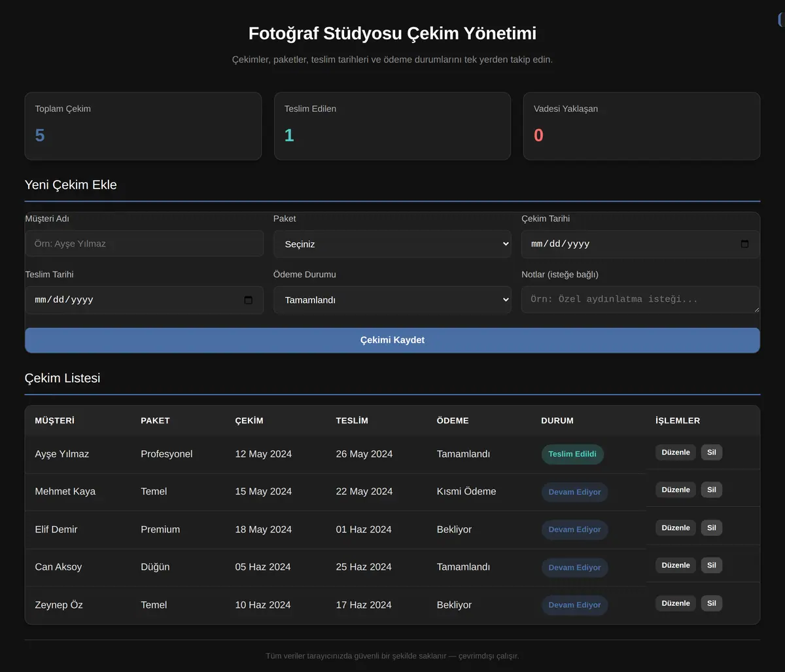785x672 pixels.
Task: Click the ÖDEME column header
Action: click(453, 421)
